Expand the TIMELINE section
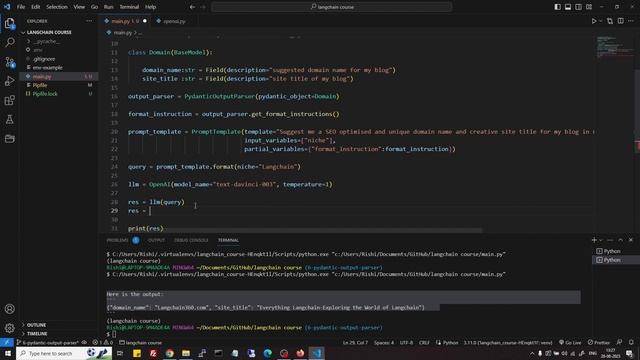640x360 pixels. [37, 333]
